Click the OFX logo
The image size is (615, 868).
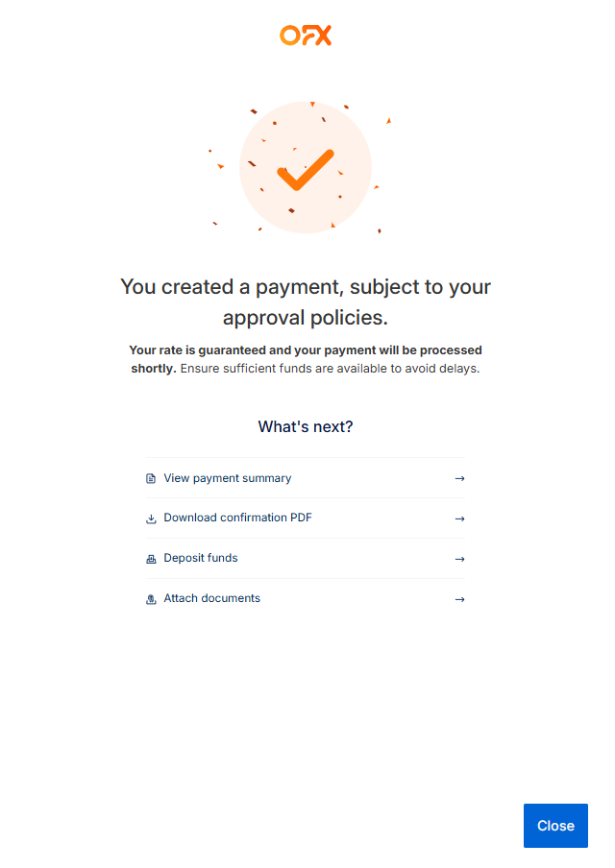pos(306,36)
